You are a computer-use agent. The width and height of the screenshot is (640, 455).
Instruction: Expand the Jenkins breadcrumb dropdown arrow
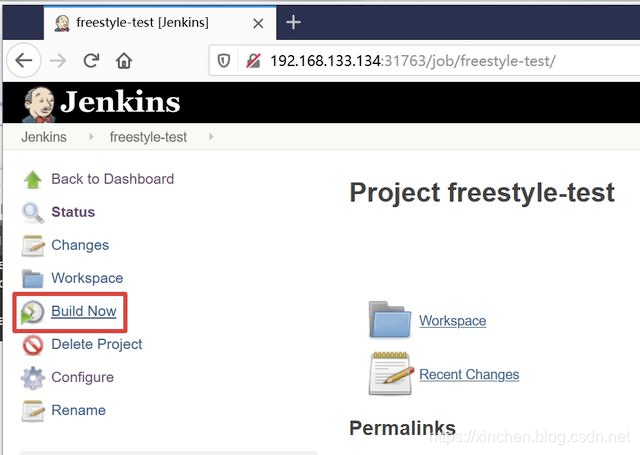tap(91, 137)
